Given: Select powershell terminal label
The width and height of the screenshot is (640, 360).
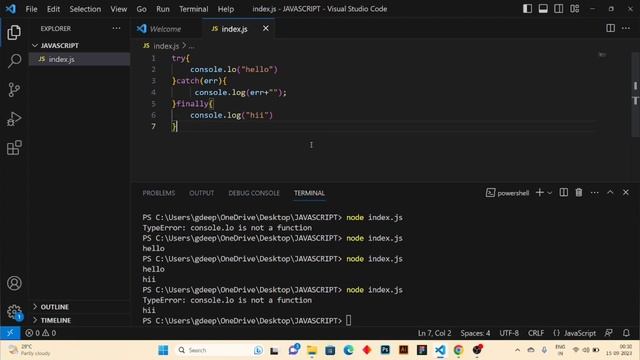Looking at the screenshot, I should pos(507,193).
